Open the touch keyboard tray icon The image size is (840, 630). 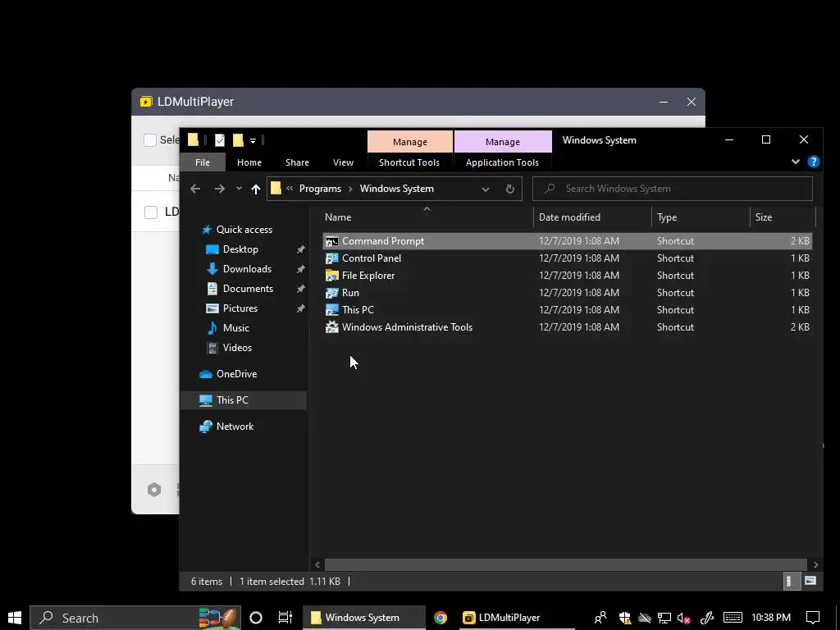pyautogui.click(x=733, y=618)
